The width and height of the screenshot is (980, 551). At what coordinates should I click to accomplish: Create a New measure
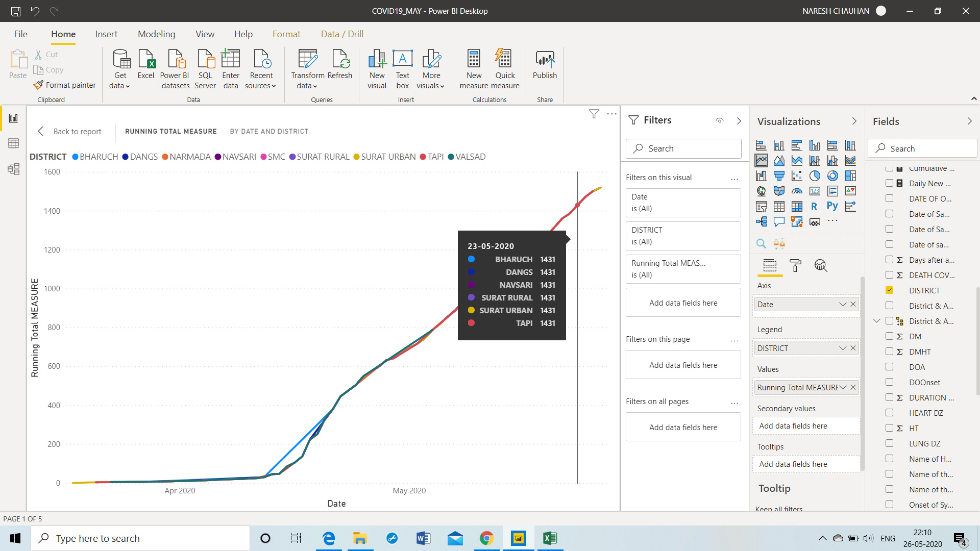pos(474,69)
